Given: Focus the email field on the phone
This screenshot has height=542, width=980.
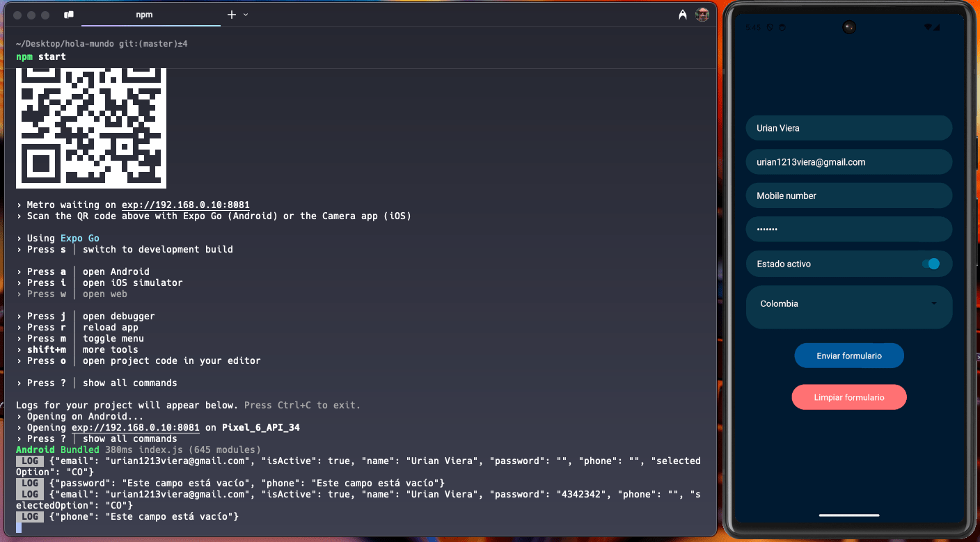Looking at the screenshot, I should coord(849,162).
